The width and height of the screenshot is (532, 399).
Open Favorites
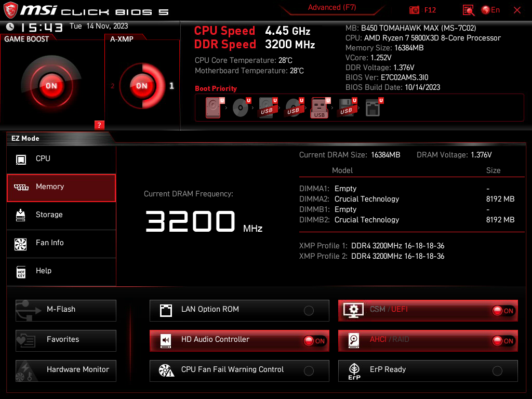point(66,341)
